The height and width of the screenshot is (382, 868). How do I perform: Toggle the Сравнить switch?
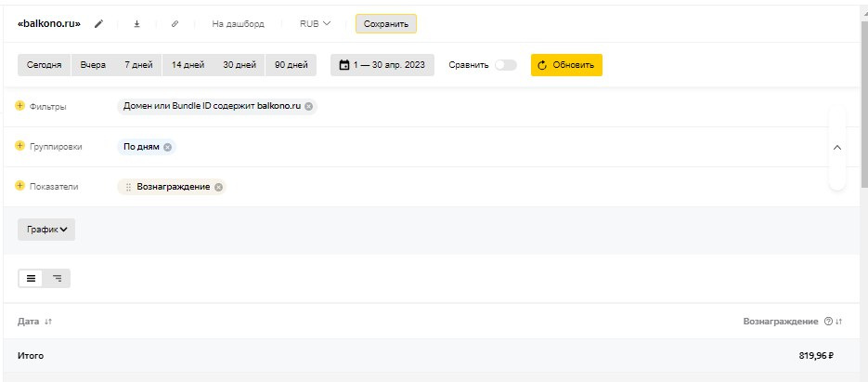point(506,65)
